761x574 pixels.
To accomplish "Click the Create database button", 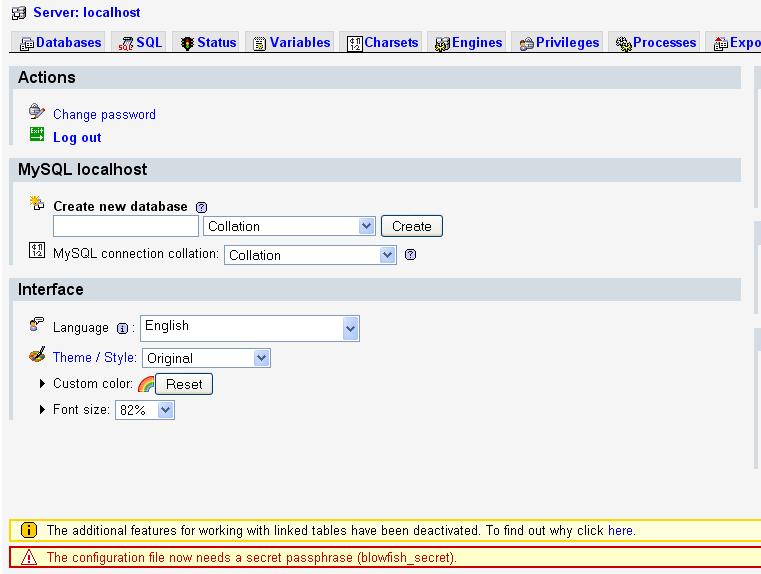I will pyautogui.click(x=412, y=226).
